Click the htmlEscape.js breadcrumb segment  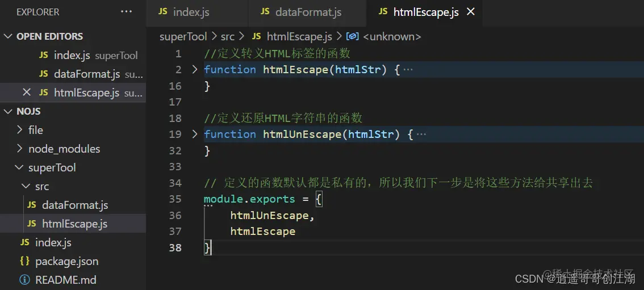[299, 37]
